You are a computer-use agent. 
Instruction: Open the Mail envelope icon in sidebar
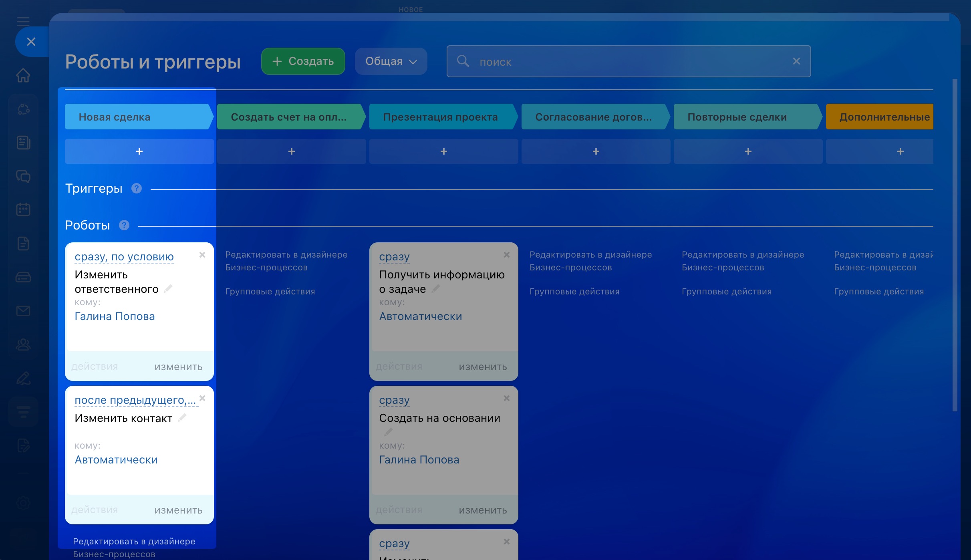[x=23, y=311]
